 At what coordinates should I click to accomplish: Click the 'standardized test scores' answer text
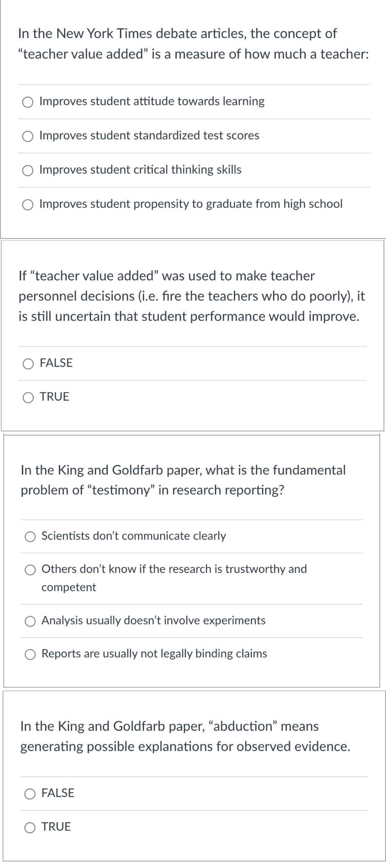click(150, 136)
